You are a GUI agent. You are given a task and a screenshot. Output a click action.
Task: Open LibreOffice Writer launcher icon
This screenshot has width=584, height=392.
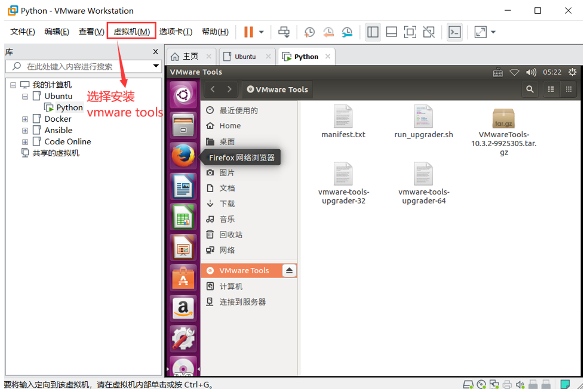183,186
